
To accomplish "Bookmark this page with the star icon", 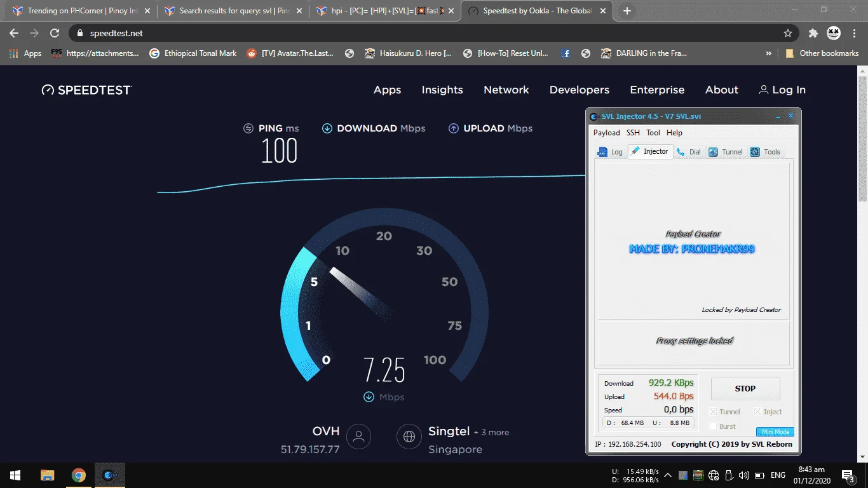I will click(x=788, y=33).
